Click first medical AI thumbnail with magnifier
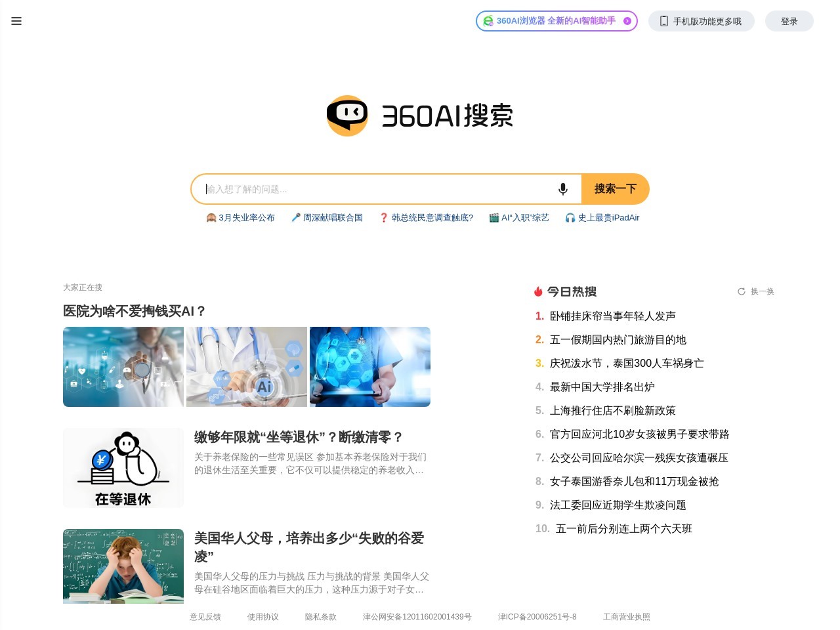 pos(123,367)
